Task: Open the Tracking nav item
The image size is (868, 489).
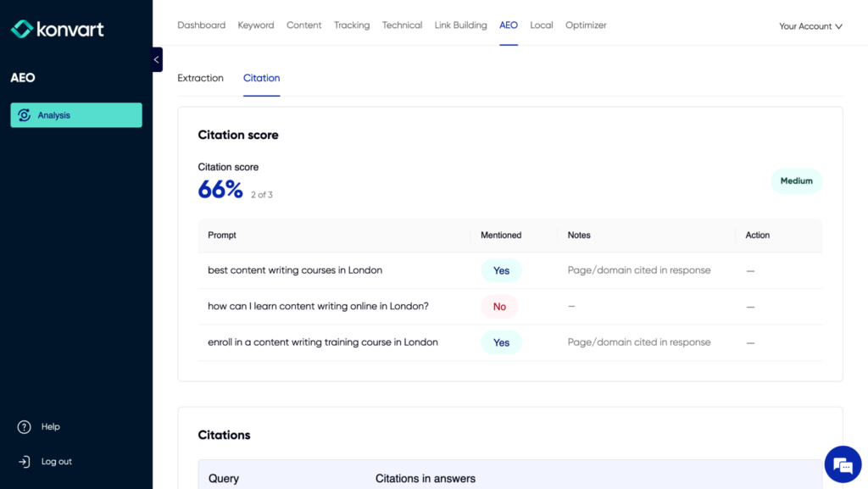Action: point(352,25)
